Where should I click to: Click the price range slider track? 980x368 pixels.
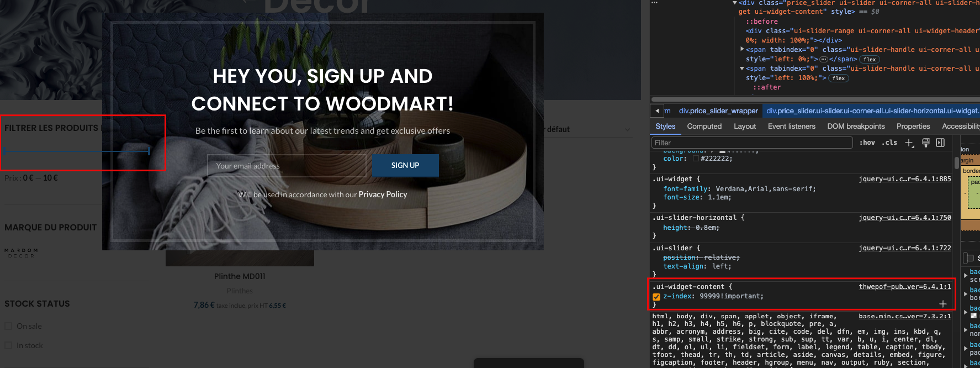coord(77,151)
